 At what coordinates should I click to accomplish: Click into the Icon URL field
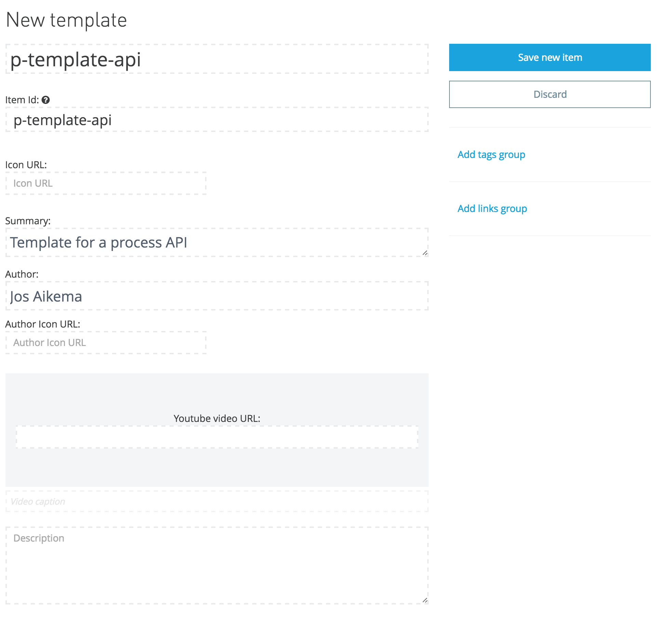pyautogui.click(x=106, y=184)
